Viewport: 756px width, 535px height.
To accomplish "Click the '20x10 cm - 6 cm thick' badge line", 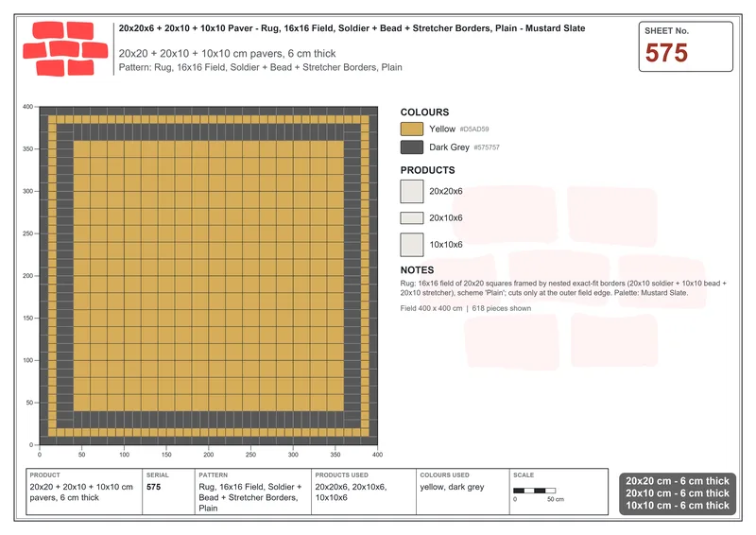I will [678, 493].
